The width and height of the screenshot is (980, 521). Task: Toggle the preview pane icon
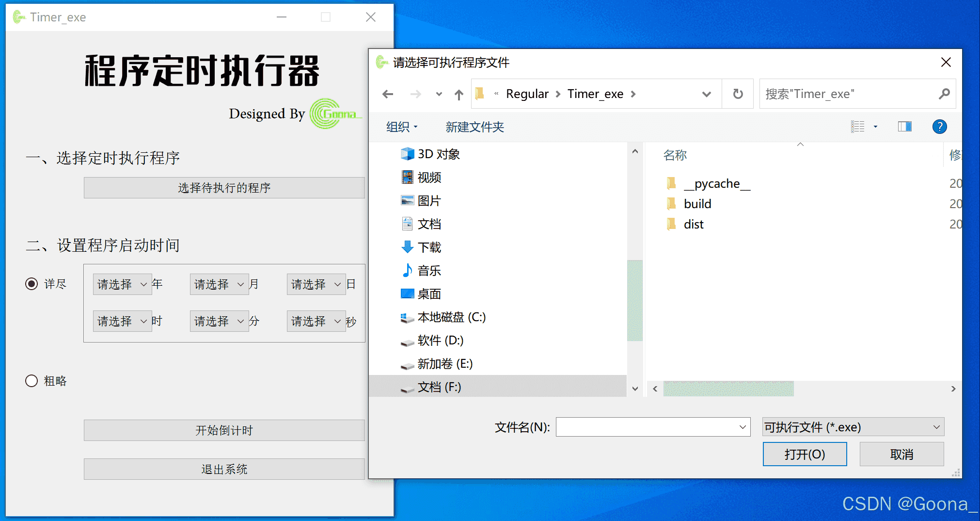pos(904,127)
